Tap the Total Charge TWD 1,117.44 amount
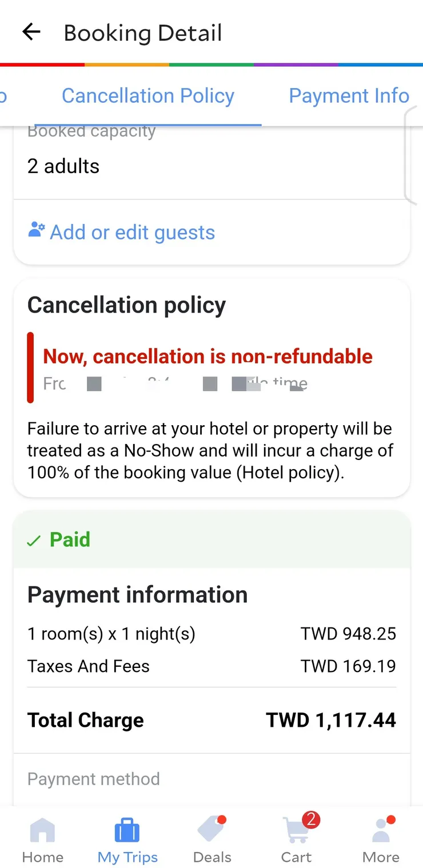The width and height of the screenshot is (423, 868). (x=330, y=720)
